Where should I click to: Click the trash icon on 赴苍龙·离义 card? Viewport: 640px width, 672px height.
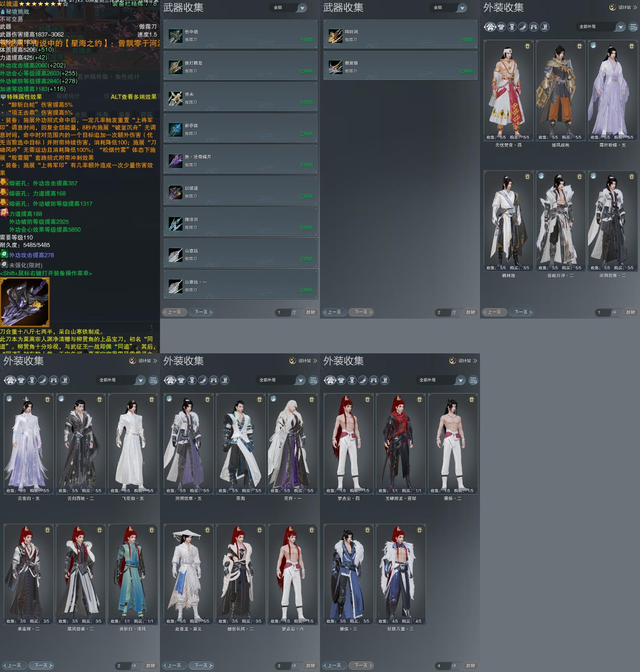tap(208, 530)
